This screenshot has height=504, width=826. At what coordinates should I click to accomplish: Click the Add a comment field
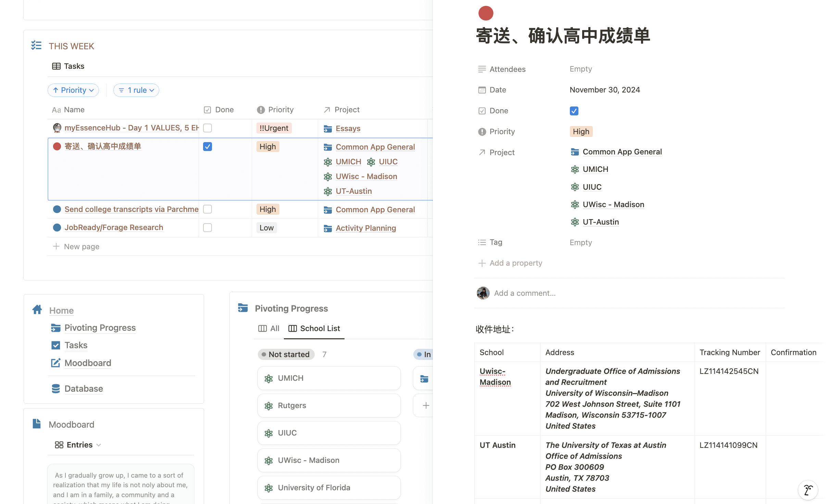525,293
